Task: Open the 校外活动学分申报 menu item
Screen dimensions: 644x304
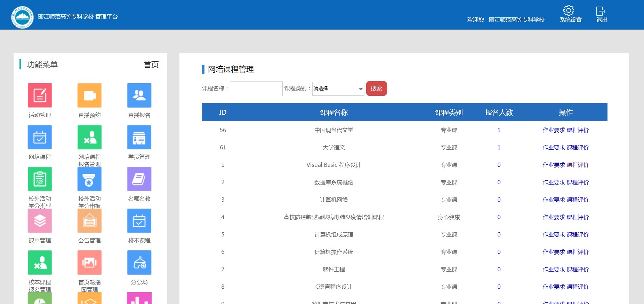Action: [x=89, y=179]
